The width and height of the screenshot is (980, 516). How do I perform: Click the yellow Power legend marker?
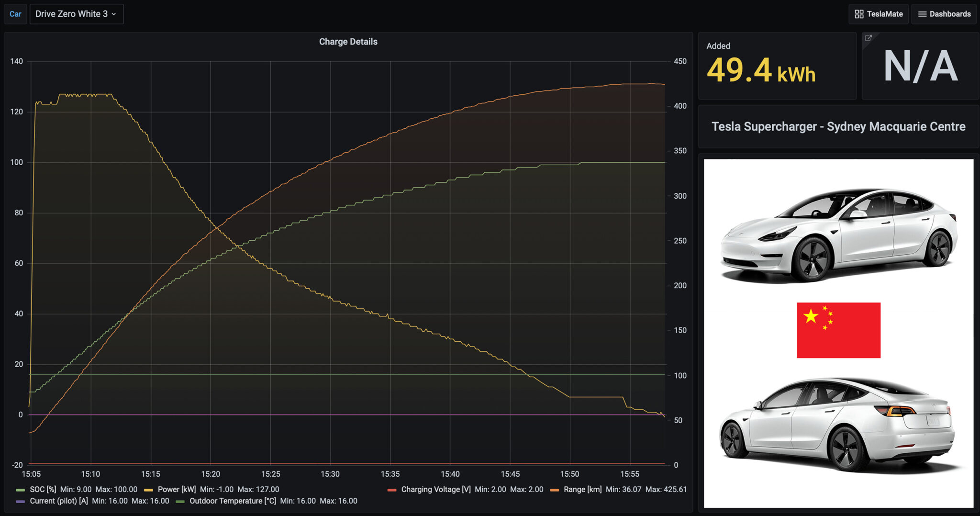click(149, 490)
